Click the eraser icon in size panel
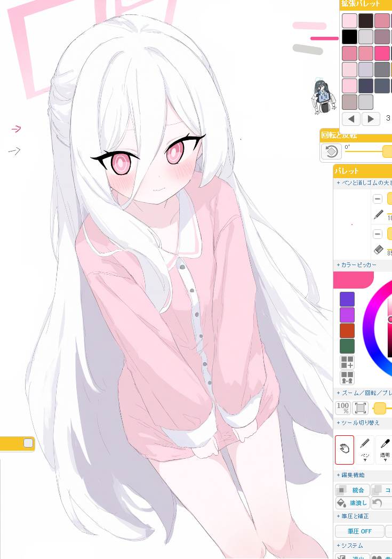 click(379, 250)
